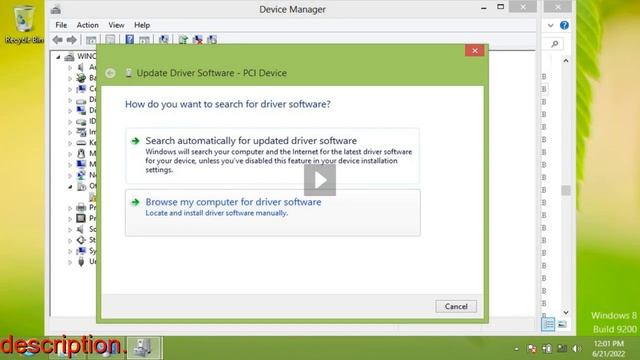Switch to large icons view in Explorer window
Viewport: 640px width, 360px height.
[562, 324]
